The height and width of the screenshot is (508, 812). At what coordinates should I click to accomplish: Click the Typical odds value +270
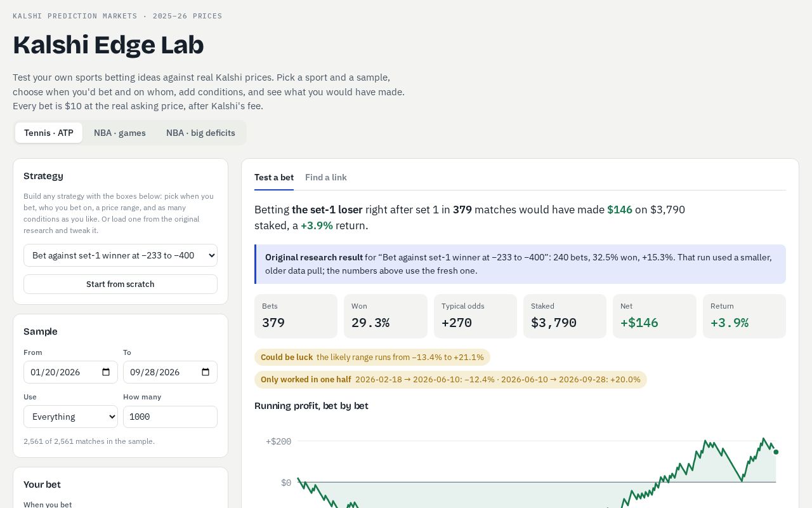(457, 323)
